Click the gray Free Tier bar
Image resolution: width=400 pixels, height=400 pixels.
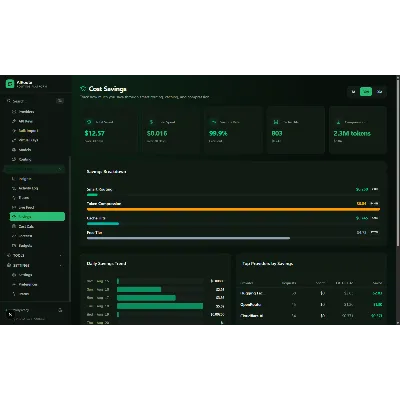[x=188, y=238]
